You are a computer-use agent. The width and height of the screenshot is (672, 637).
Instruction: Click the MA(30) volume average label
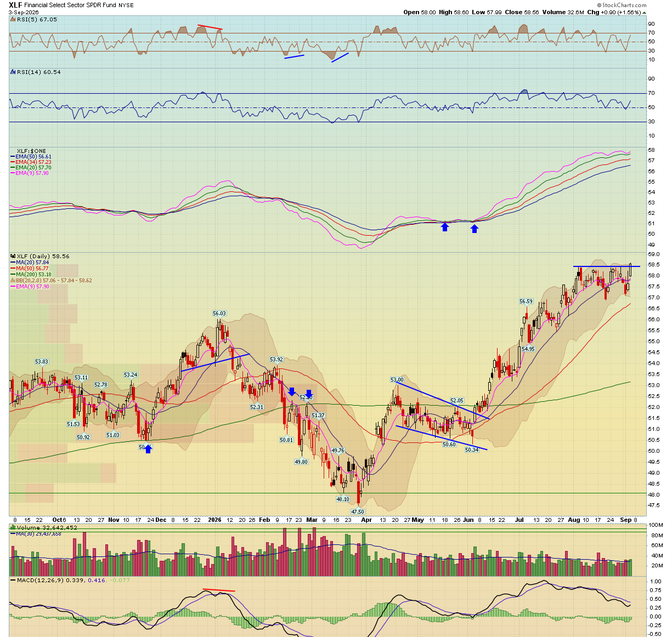click(x=37, y=533)
